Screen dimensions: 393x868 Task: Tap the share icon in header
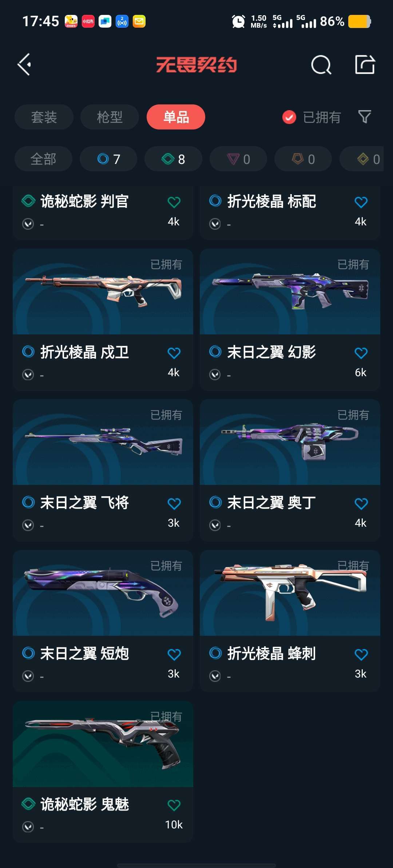pos(365,65)
